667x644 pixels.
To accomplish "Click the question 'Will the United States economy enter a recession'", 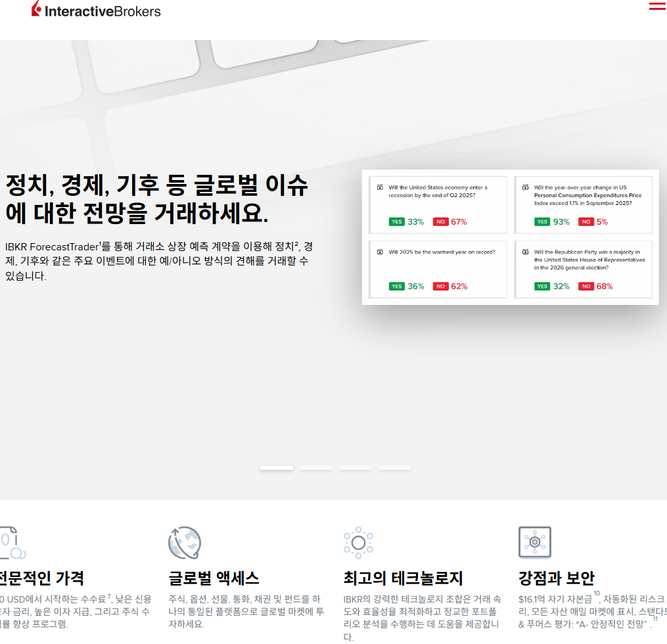I will 438,191.
